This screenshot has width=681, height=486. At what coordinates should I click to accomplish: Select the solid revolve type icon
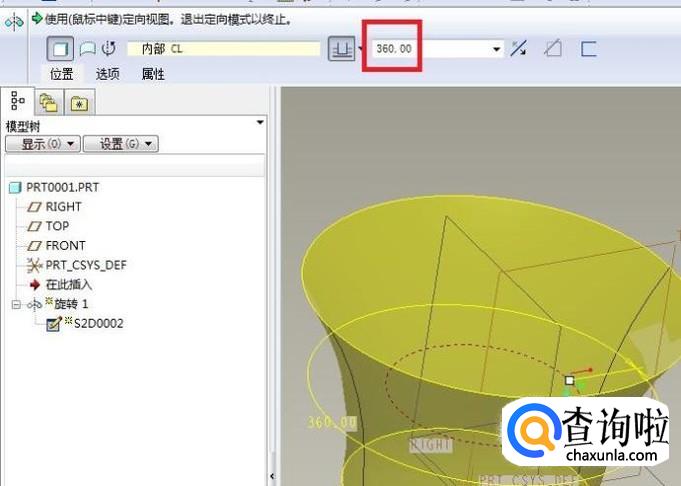[x=59, y=49]
